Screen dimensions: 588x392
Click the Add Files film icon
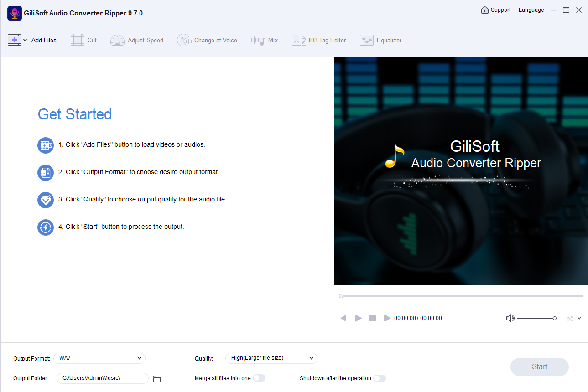14,40
